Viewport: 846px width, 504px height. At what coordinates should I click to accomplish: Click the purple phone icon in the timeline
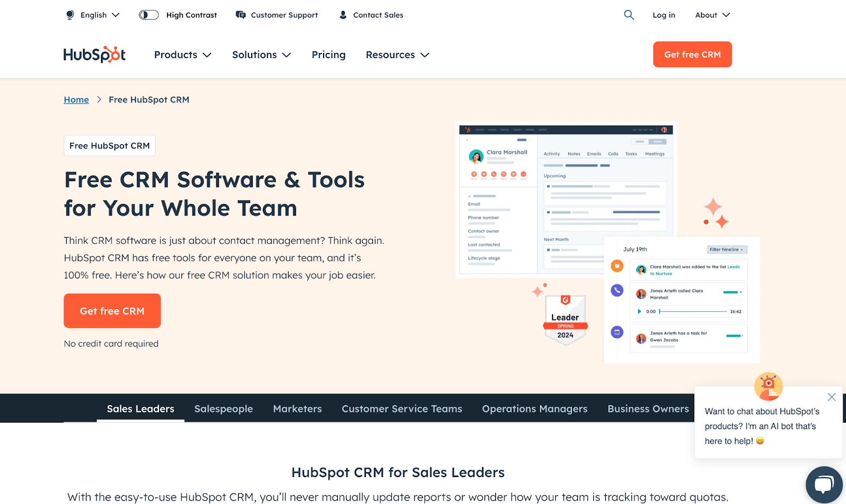pos(617,290)
